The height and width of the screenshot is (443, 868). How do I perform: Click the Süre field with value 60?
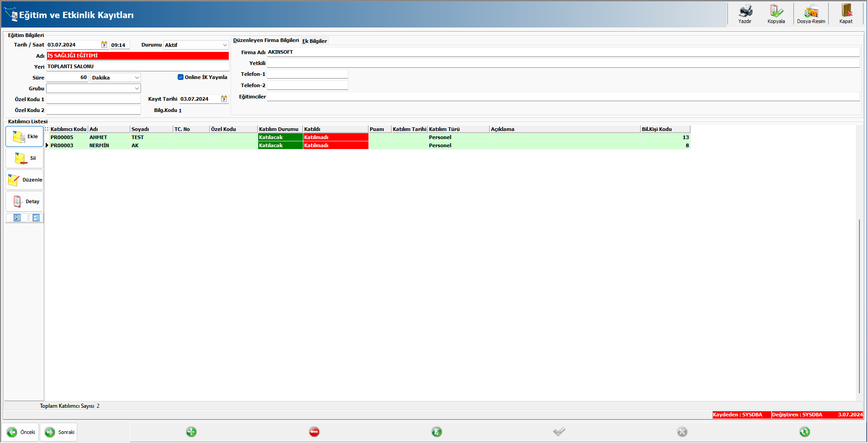pos(67,78)
